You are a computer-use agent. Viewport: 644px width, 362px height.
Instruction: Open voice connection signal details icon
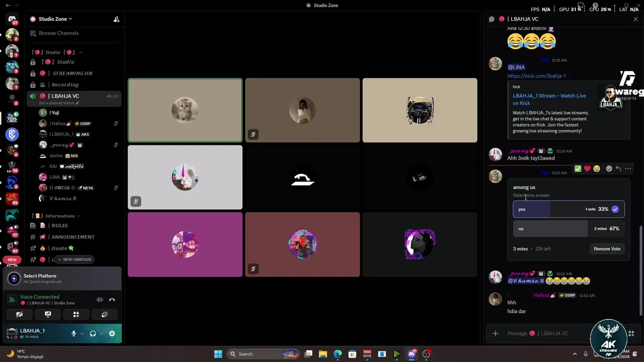12,300
